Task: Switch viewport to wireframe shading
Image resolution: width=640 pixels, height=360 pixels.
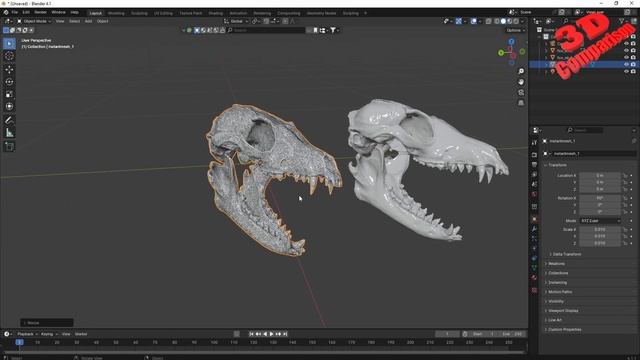Action: [497, 21]
